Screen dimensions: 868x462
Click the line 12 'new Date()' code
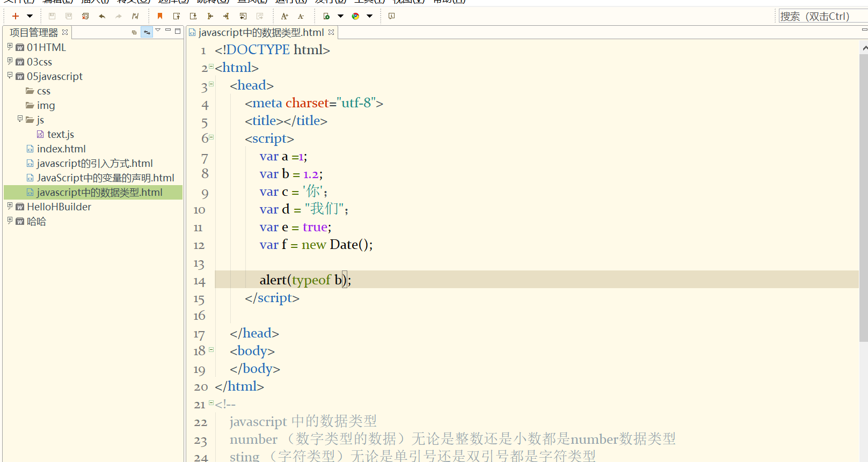click(337, 245)
